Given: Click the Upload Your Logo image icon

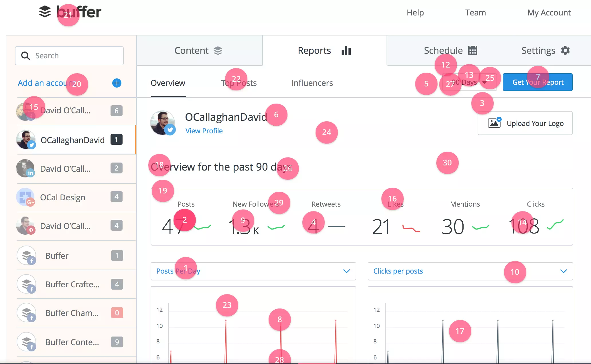Looking at the screenshot, I should (495, 123).
